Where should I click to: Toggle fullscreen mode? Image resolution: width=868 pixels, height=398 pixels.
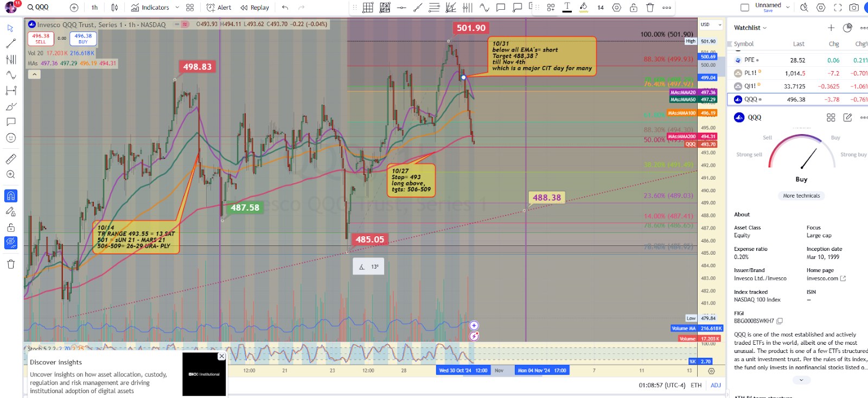click(838, 8)
